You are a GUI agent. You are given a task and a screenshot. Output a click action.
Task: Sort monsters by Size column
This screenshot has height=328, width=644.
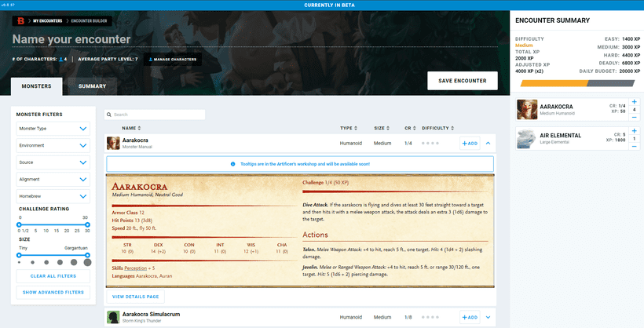coord(382,128)
